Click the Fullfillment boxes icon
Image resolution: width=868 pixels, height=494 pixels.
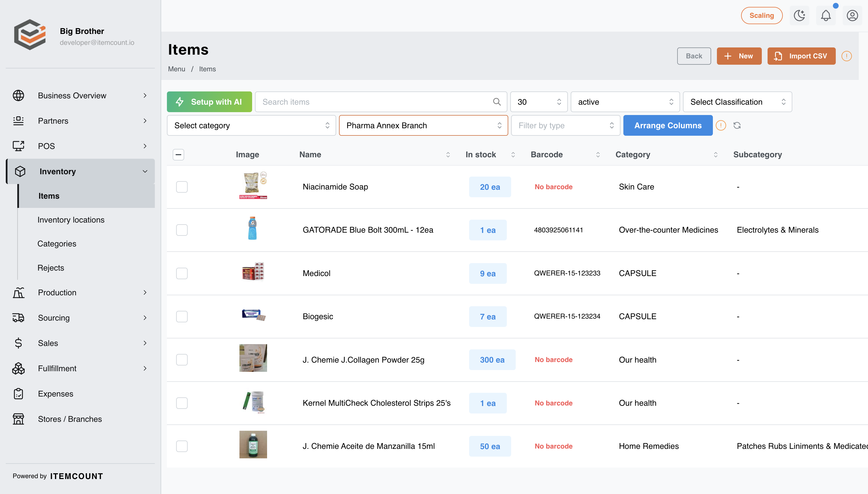click(18, 368)
